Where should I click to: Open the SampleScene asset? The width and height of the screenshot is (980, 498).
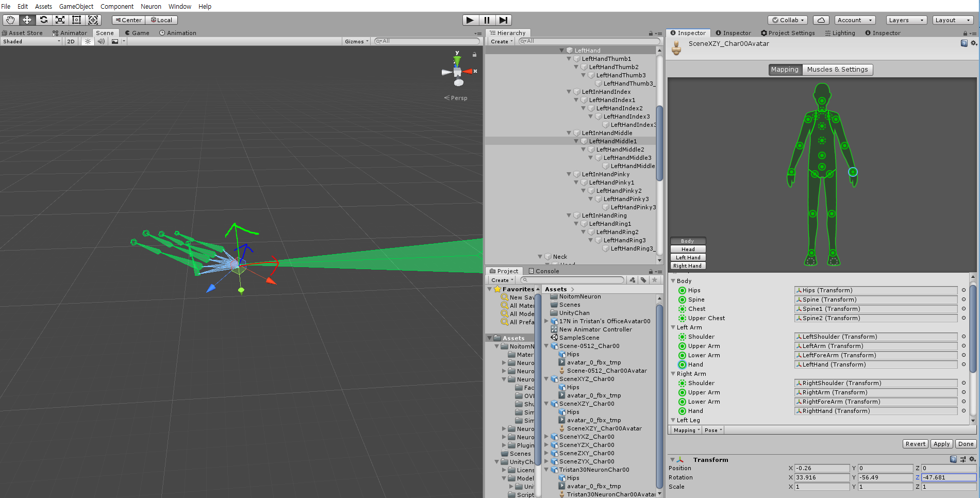pyautogui.click(x=579, y=338)
